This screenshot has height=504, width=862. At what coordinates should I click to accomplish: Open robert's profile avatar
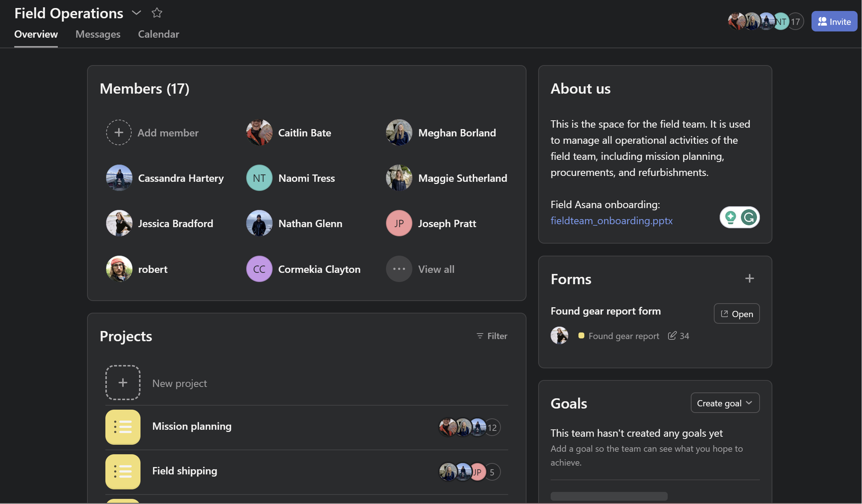point(119,269)
